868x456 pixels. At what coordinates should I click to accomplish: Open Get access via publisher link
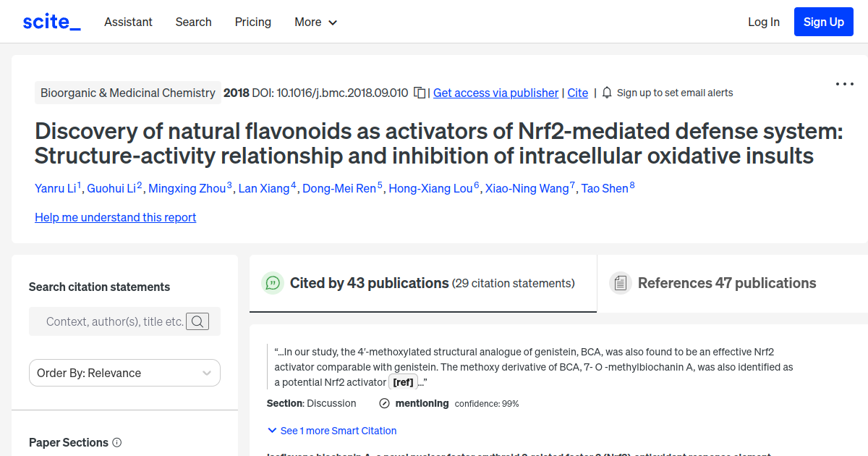click(495, 93)
